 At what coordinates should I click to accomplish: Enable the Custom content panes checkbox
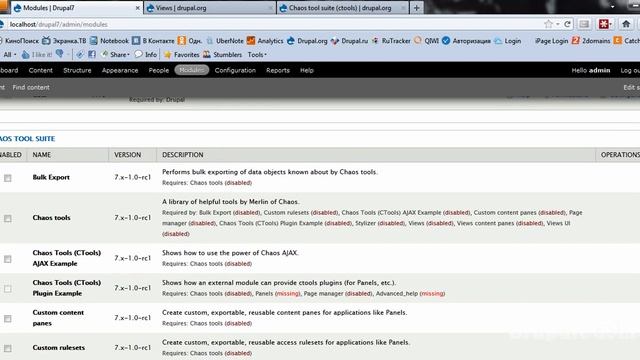pyautogui.click(x=8, y=318)
